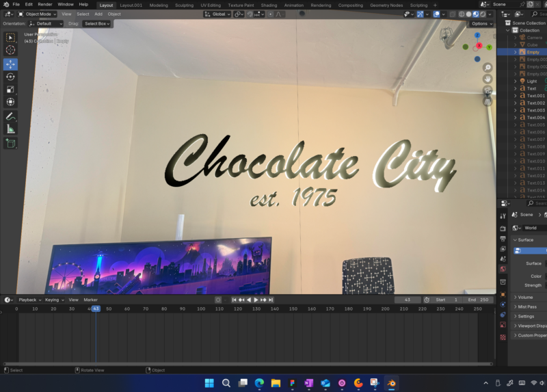The width and height of the screenshot is (547, 392).
Task: Jump to the timeline start frame
Action: [x=234, y=300]
